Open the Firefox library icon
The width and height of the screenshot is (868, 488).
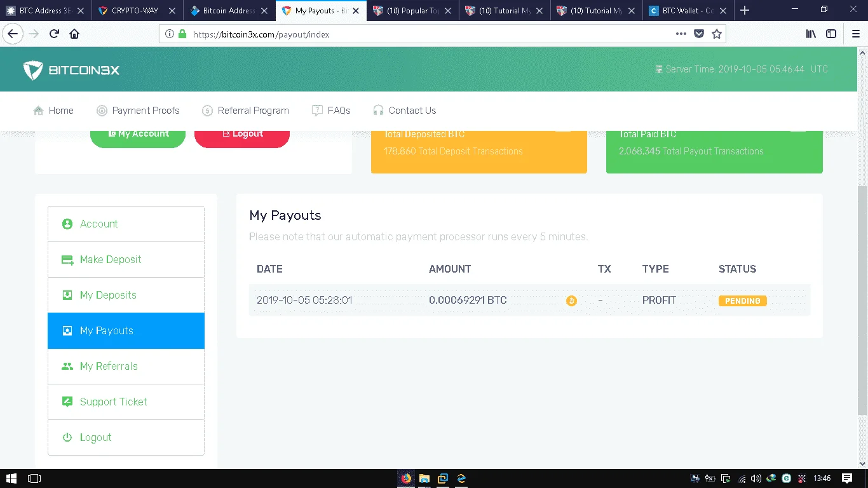pos(811,34)
